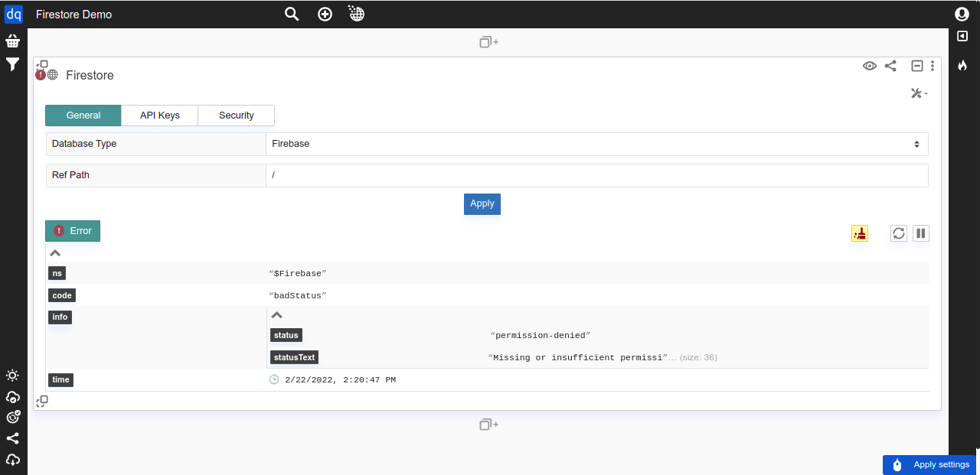This screenshot has height=475, width=980.
Task: Click the add plus circle icon
Action: click(325, 14)
